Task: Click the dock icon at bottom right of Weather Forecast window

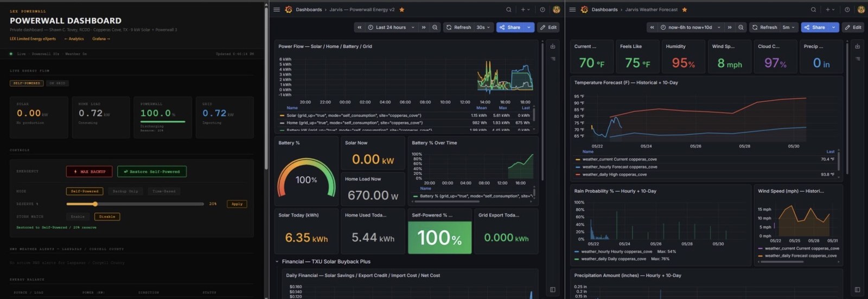Action: [858, 290]
